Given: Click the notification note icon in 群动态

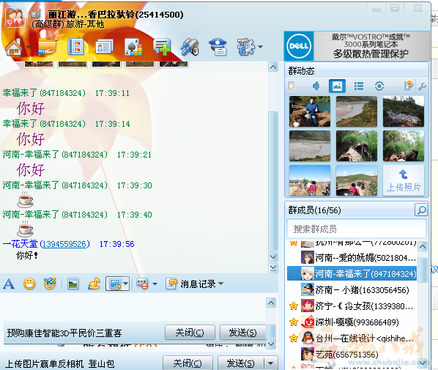Looking at the screenshot, I should [408, 86].
